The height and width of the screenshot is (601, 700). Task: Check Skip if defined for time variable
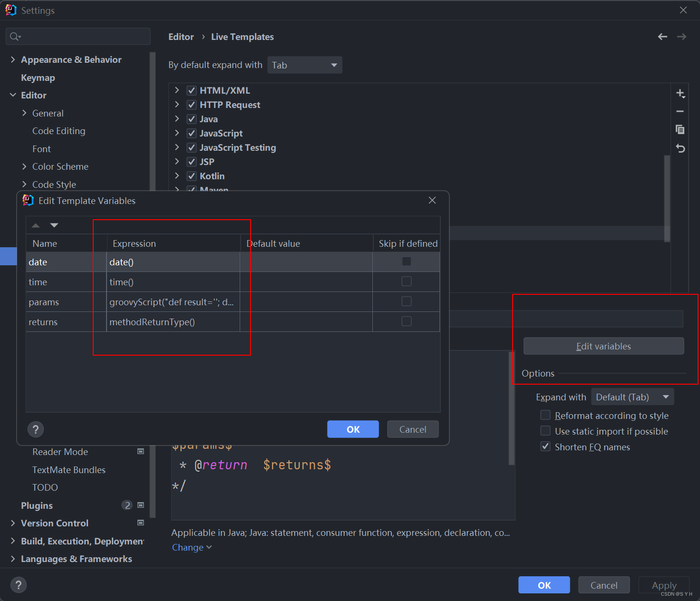(407, 281)
